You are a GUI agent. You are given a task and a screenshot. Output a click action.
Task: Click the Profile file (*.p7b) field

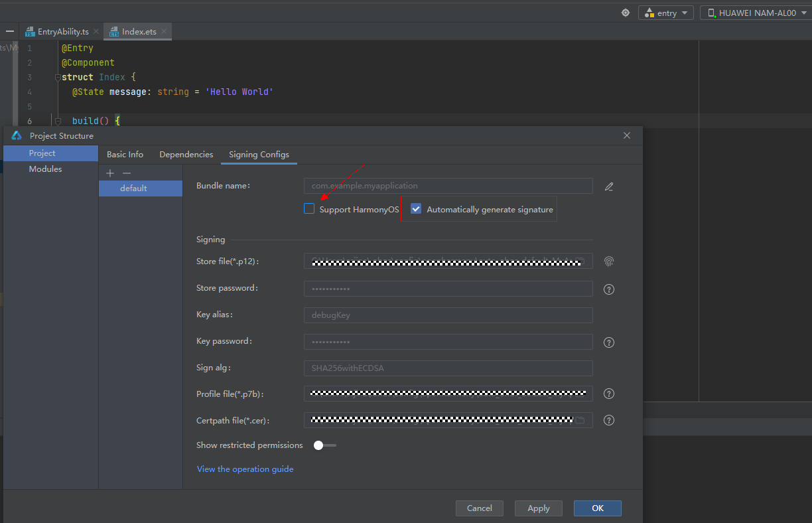448,394
